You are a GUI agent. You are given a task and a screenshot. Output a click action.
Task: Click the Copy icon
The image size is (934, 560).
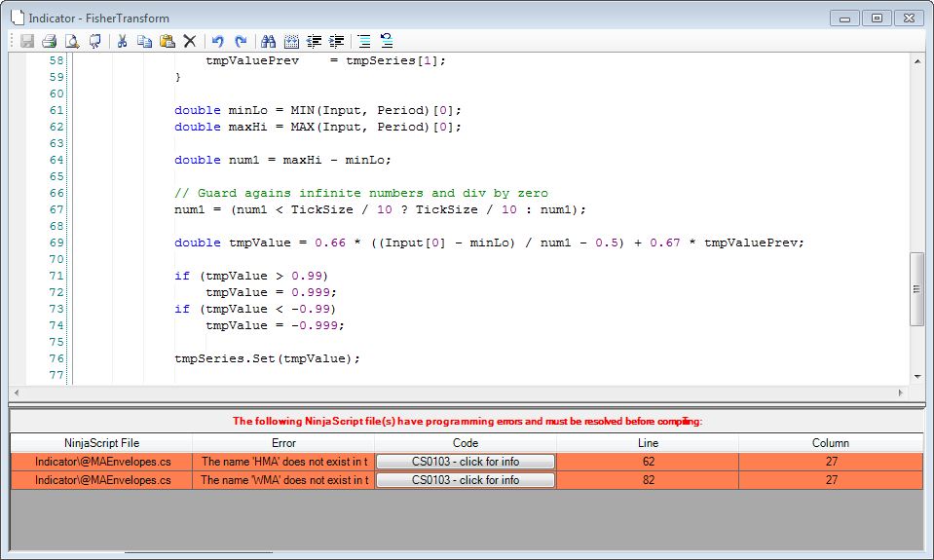[x=144, y=41]
